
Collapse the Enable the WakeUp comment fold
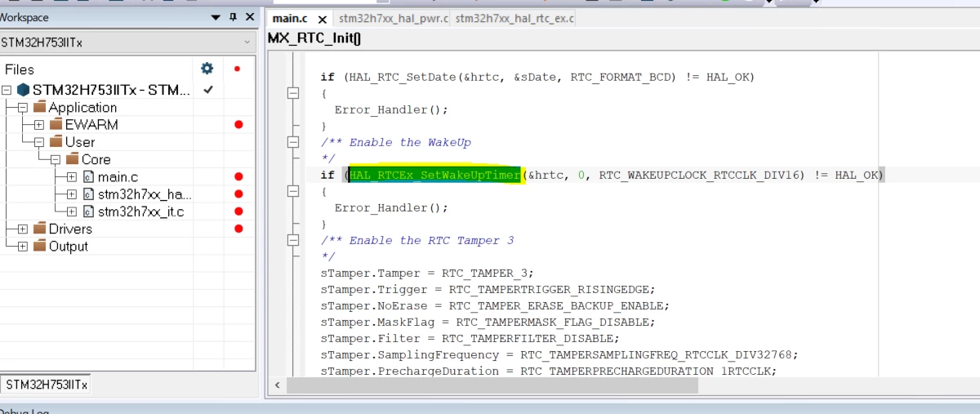point(293,142)
